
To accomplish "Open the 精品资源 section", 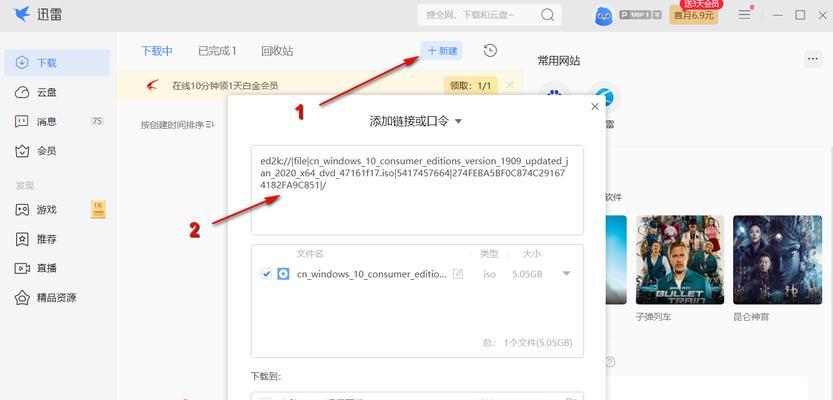I will point(57,297).
